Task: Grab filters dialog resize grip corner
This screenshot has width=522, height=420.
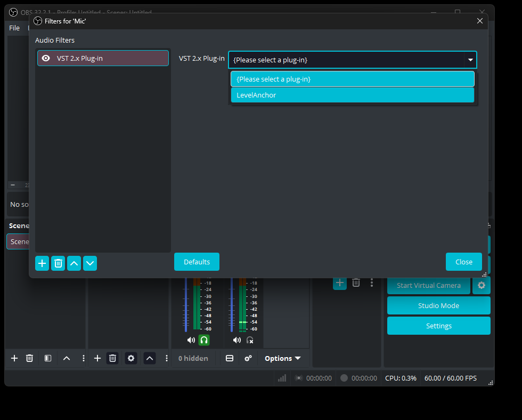Action: pos(484,274)
